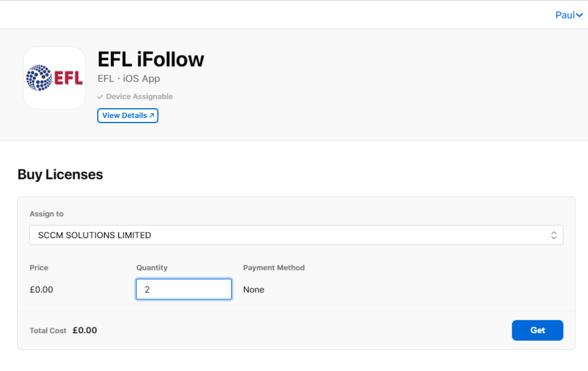The height and width of the screenshot is (371, 588).
Task: Click the Buy Licenses heading
Action: pyautogui.click(x=60, y=174)
